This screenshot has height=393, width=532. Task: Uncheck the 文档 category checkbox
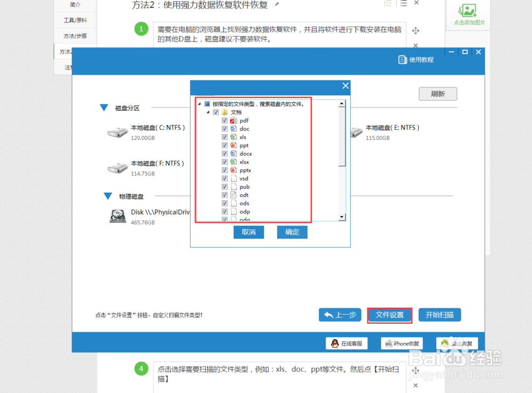click(216, 112)
